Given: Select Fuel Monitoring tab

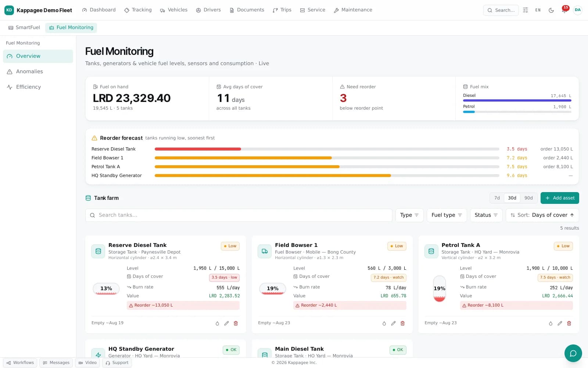Looking at the screenshot, I should (x=71, y=28).
